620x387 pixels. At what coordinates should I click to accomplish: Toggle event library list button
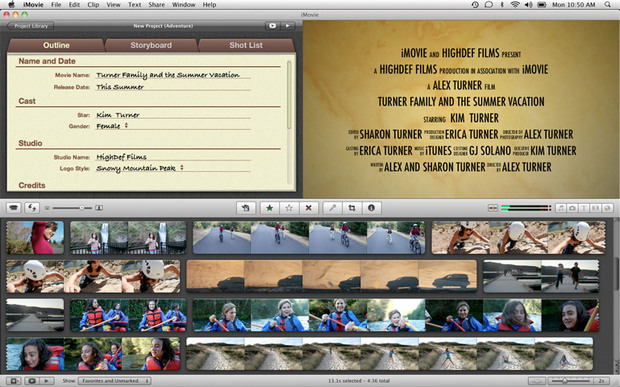[13, 381]
